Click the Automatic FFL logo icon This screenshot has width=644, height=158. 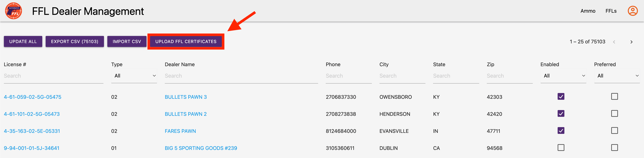pyautogui.click(x=14, y=11)
